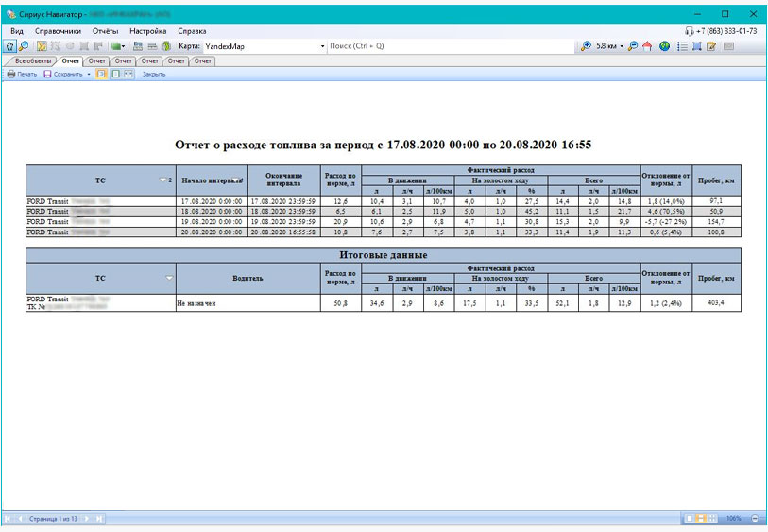Click the zoom out minus button at 100%
Viewport: 768px width, 532px height.
[755, 519]
